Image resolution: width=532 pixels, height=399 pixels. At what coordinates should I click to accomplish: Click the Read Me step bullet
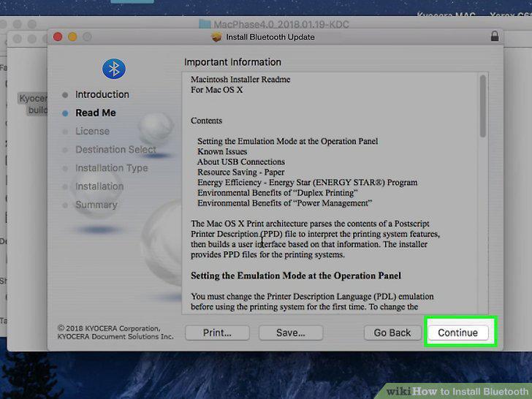(65, 113)
